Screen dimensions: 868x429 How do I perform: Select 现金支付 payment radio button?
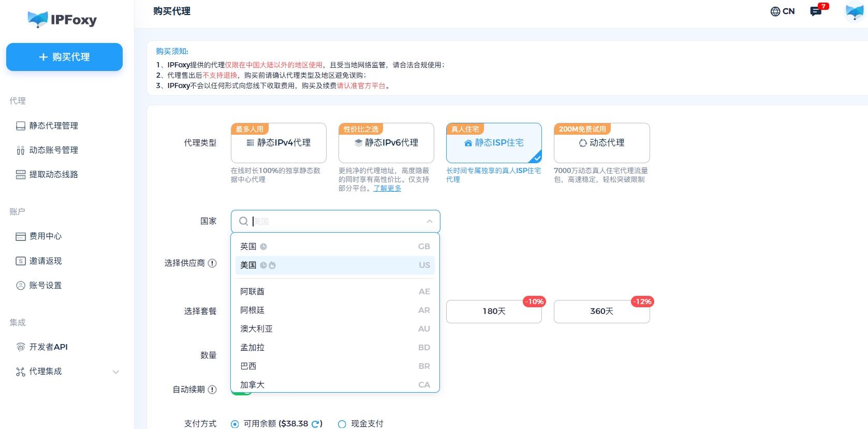tap(342, 424)
